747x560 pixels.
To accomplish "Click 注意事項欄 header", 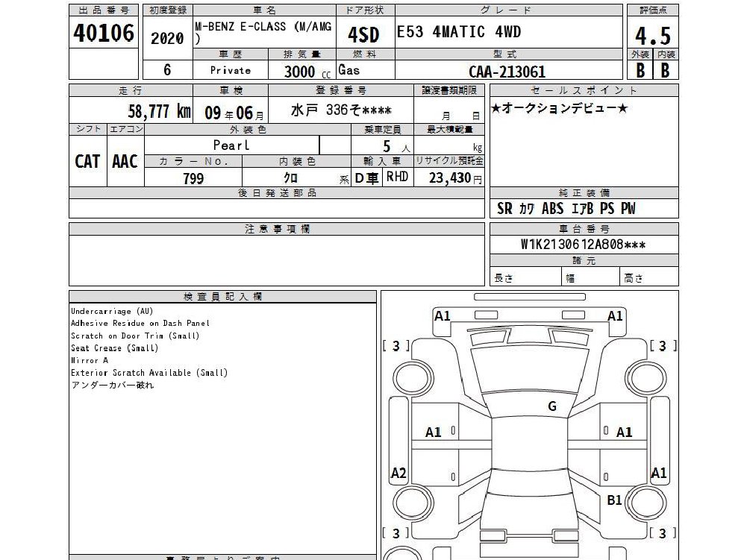I will 277,229.
